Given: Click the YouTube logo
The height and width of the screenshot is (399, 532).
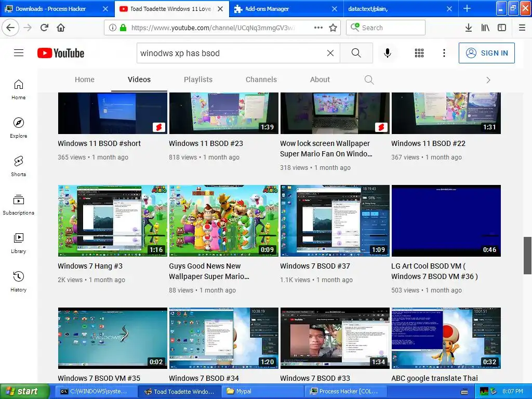Looking at the screenshot, I should 61,53.
